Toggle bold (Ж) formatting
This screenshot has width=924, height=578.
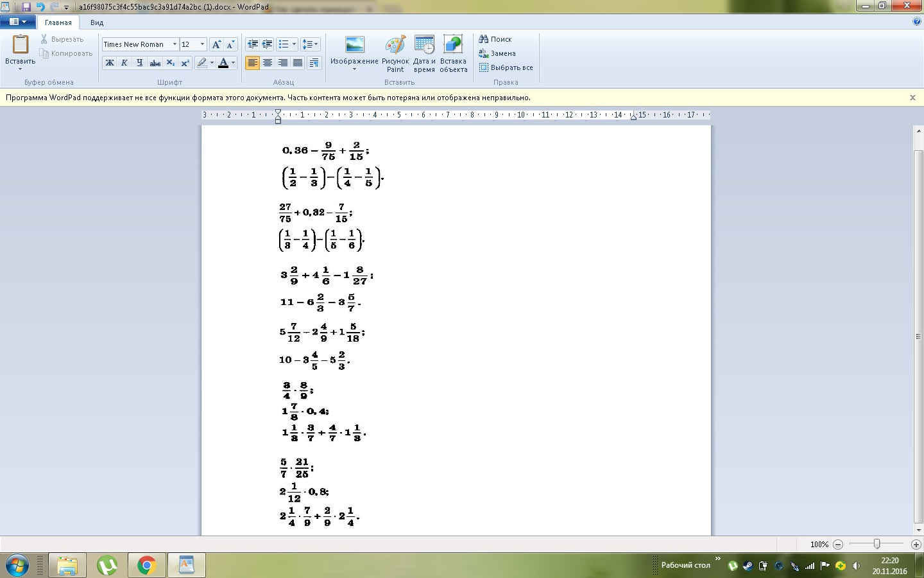pos(110,63)
